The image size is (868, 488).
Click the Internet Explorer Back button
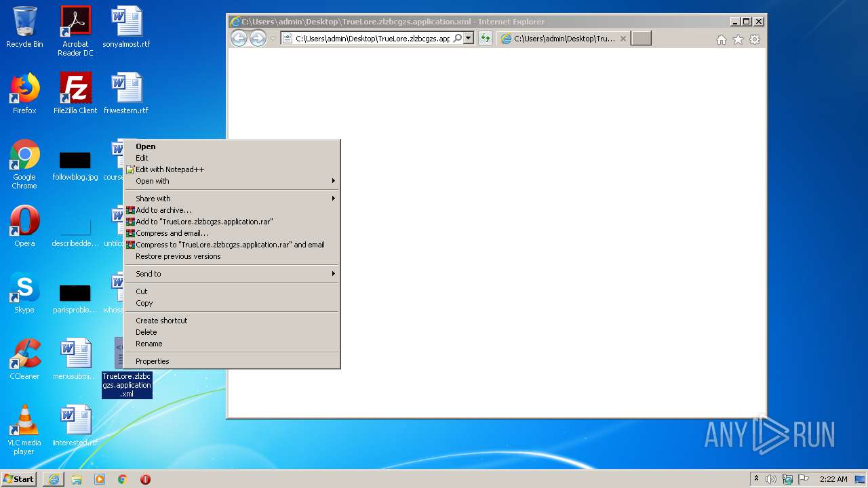tap(239, 39)
